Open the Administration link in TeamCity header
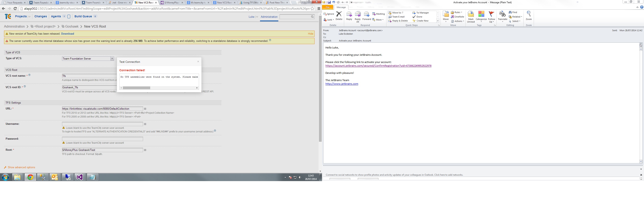 pyautogui.click(x=269, y=17)
